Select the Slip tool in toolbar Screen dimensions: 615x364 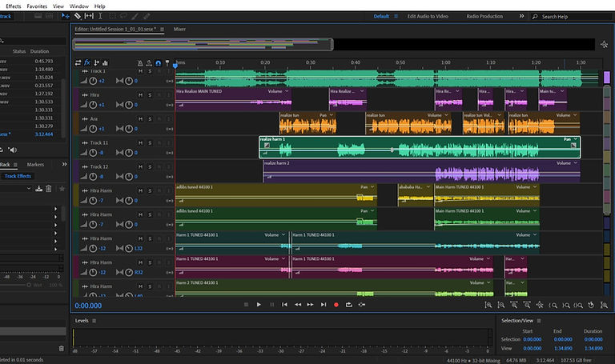pos(89,16)
